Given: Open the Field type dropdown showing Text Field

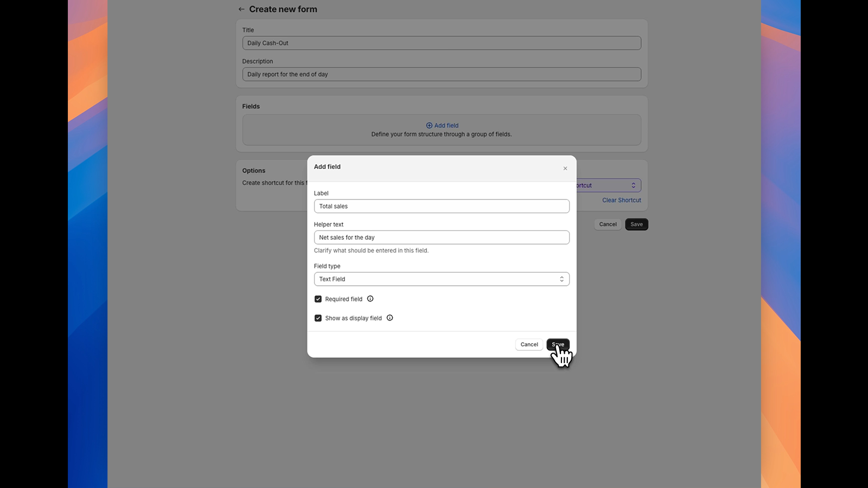Looking at the screenshot, I should (441, 279).
